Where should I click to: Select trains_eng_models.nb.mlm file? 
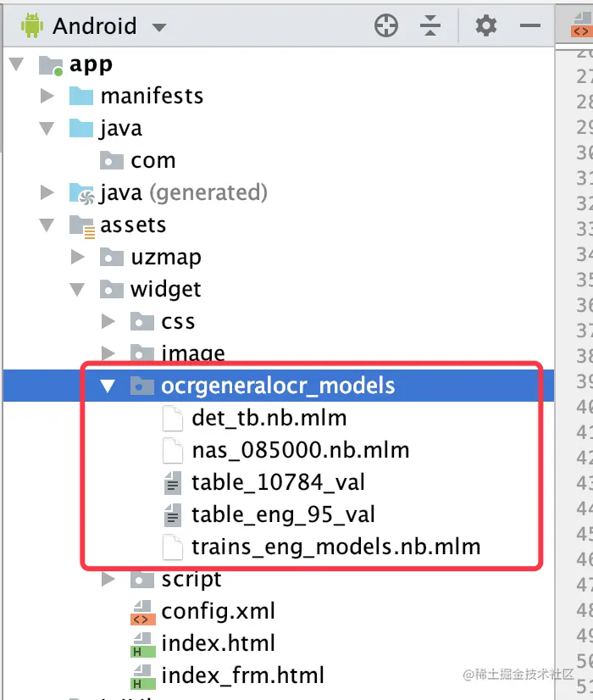[335, 547]
